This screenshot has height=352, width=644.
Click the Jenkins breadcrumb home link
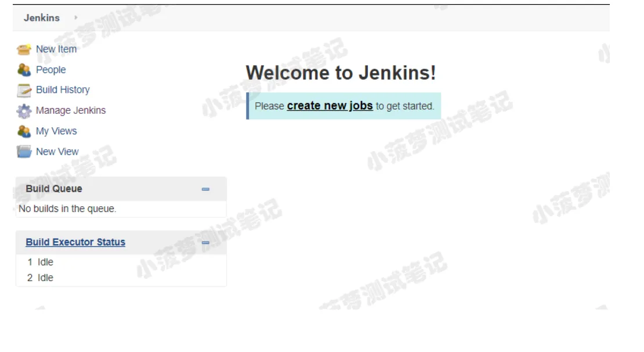pyautogui.click(x=41, y=17)
